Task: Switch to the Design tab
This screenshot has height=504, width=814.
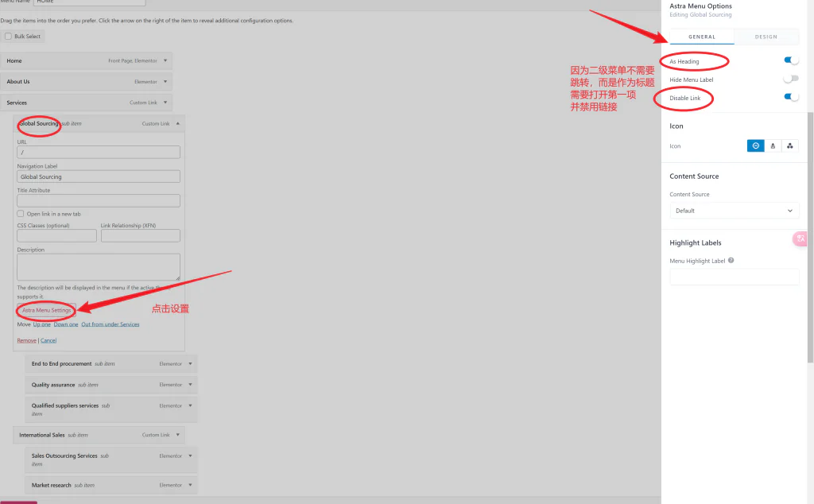Action: (x=766, y=37)
